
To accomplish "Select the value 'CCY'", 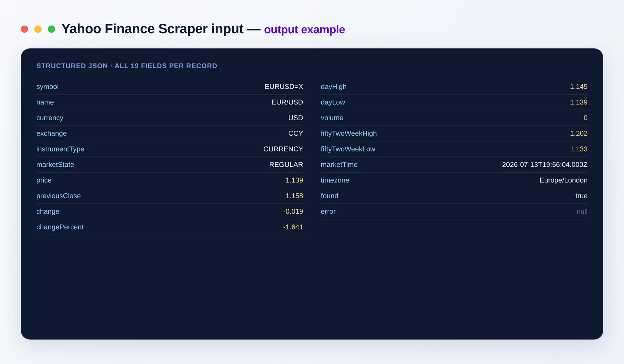I will [x=296, y=133].
